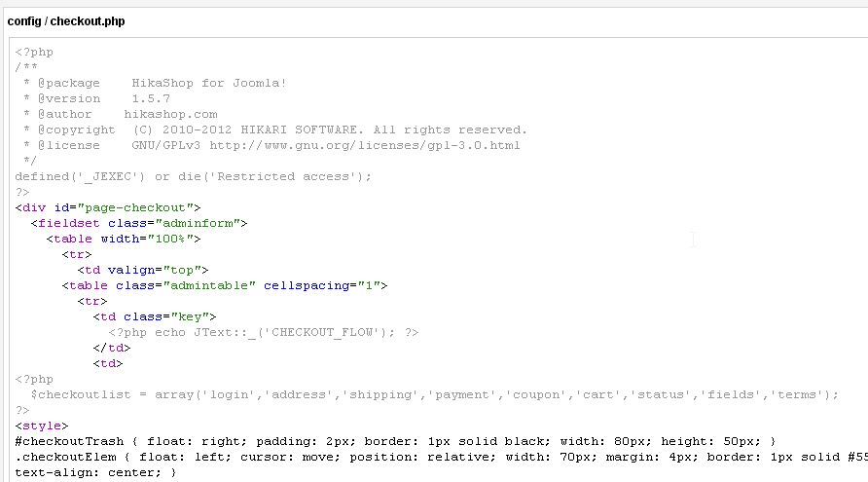Click the closing </td> tag line
Viewport: 868px width, 482px height.
pyautogui.click(x=112, y=348)
